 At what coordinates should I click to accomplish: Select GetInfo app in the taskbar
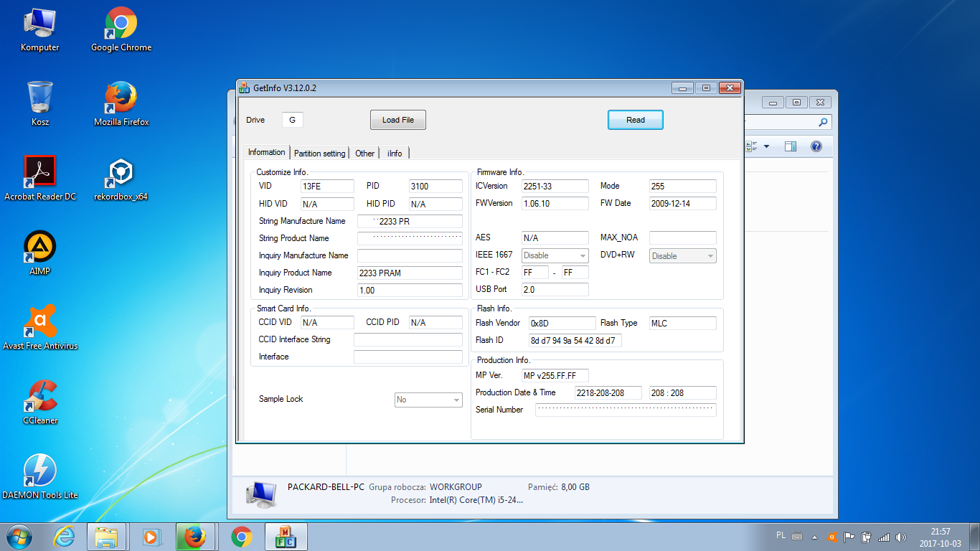coord(286,536)
